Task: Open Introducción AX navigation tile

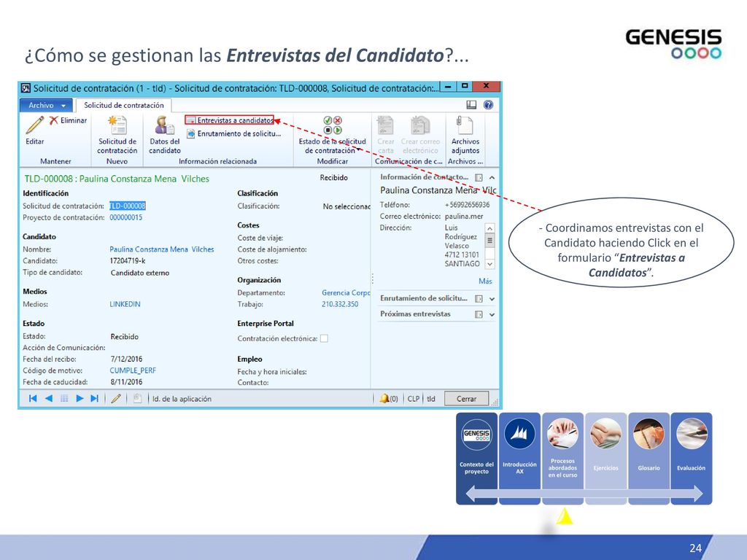Action: click(x=519, y=458)
